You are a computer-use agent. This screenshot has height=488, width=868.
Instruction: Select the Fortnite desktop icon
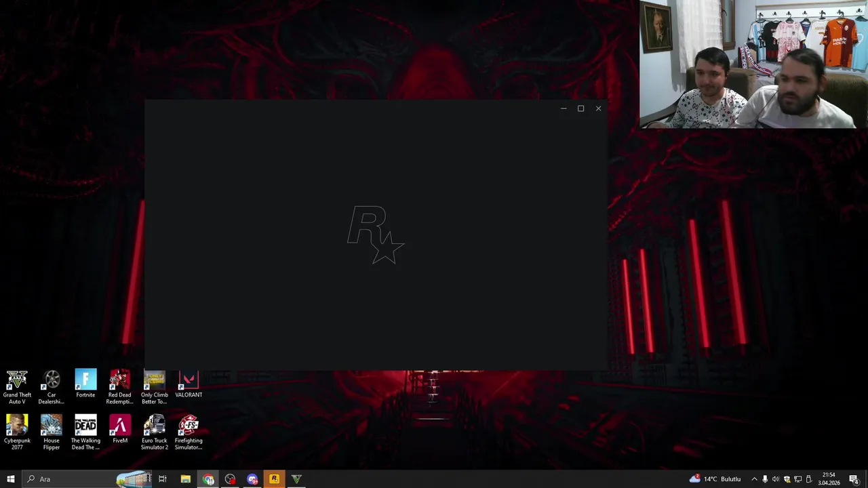[85, 384]
